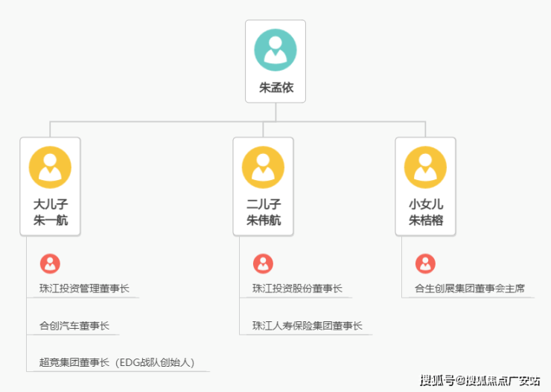Select the yellow avatar icon above 小女儿 朱桔榕
Viewport: 551px width, 392px height.
(x=425, y=167)
